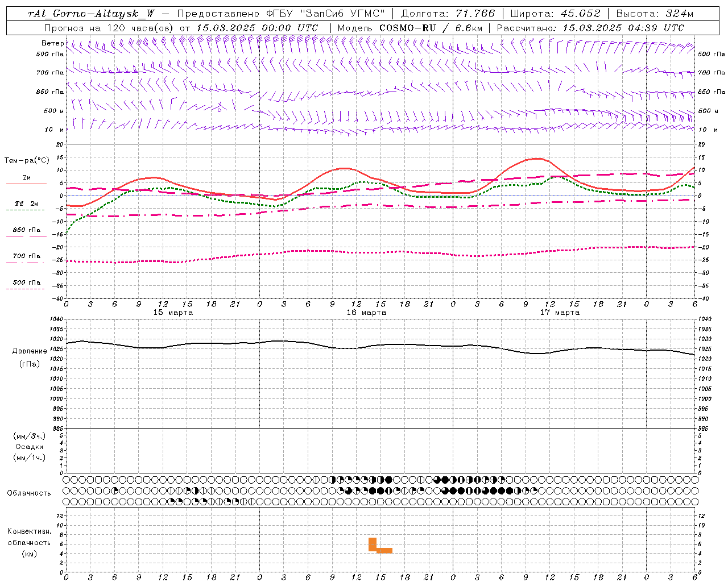Click the 17 марта date label
This screenshot has height=582, width=728.
click(x=560, y=312)
